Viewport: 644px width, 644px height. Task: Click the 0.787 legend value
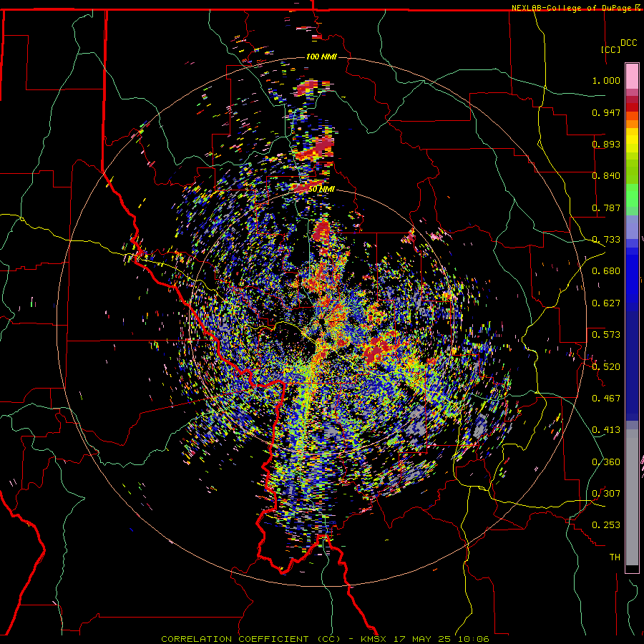click(606, 208)
